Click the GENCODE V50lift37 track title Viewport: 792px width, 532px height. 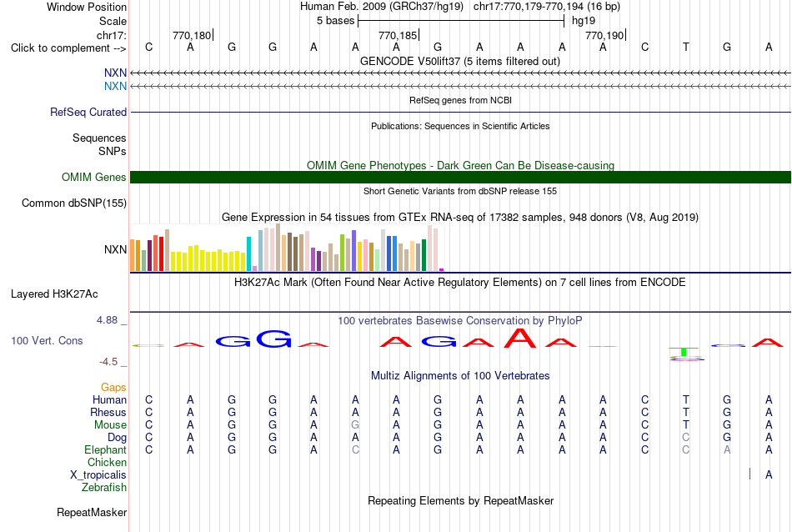(460, 61)
